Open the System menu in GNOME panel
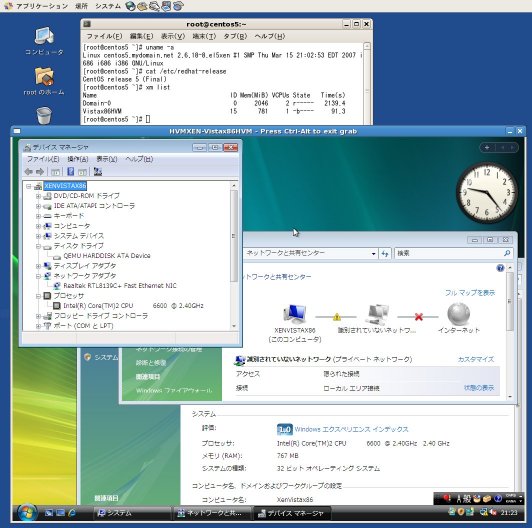 [108, 6]
